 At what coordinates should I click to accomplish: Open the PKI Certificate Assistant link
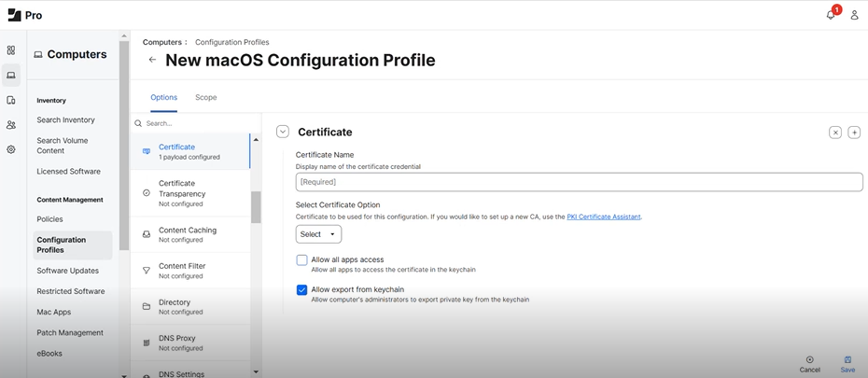[x=603, y=217]
